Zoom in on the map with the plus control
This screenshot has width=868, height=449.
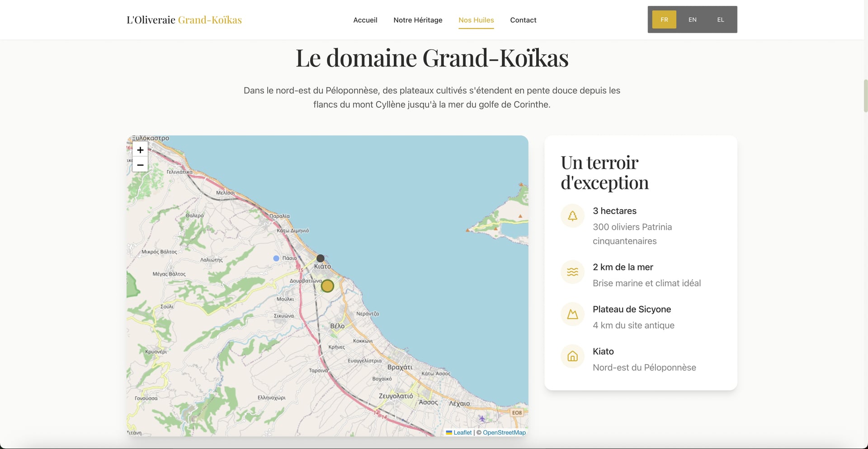tap(140, 150)
